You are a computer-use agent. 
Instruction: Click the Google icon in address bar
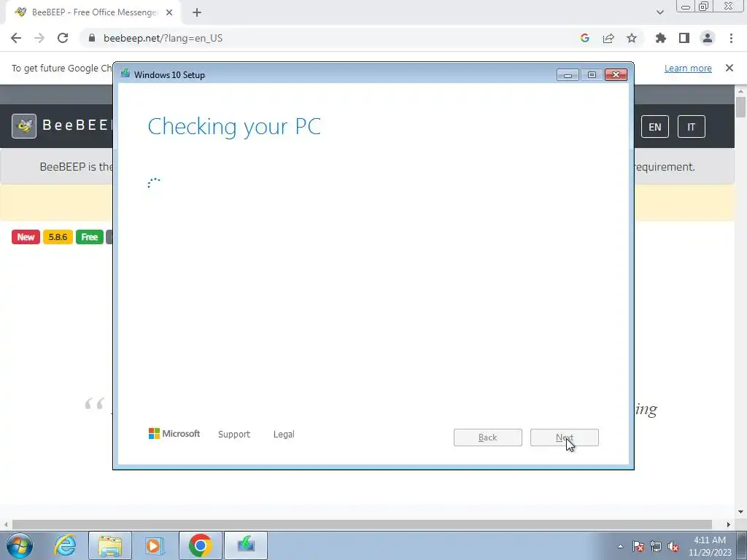[585, 38]
